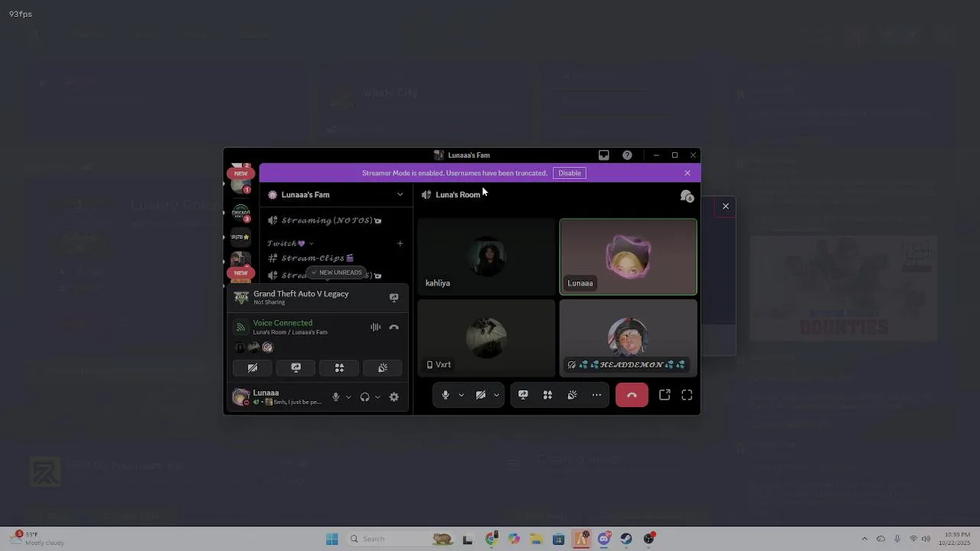
Task: Show hidden system tray icons
Action: tap(864, 539)
